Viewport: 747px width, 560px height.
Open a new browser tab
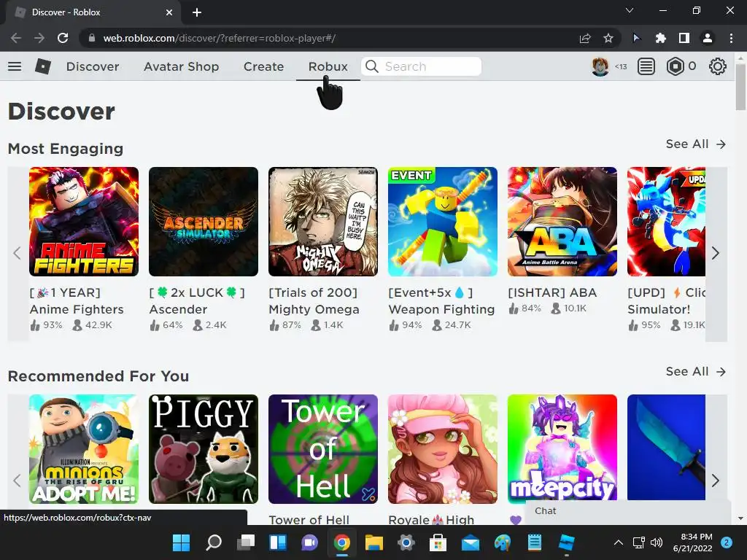coord(197,12)
